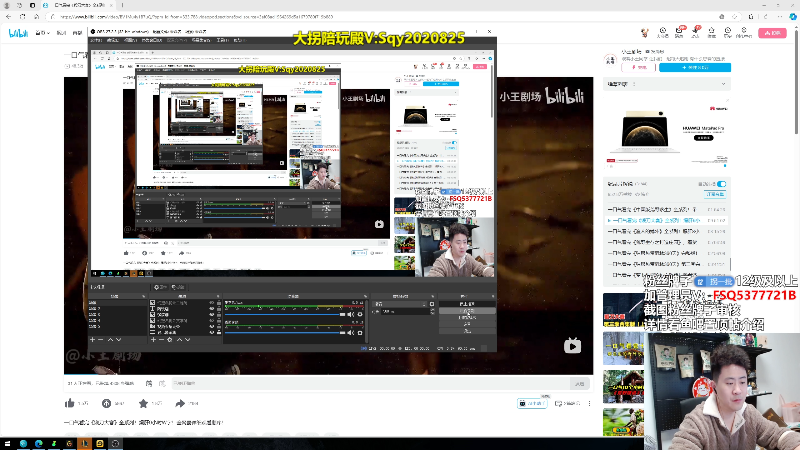Screen dimensions: 800x450
Task: Open the VIP membership icon in header
Action: (x=663, y=32)
